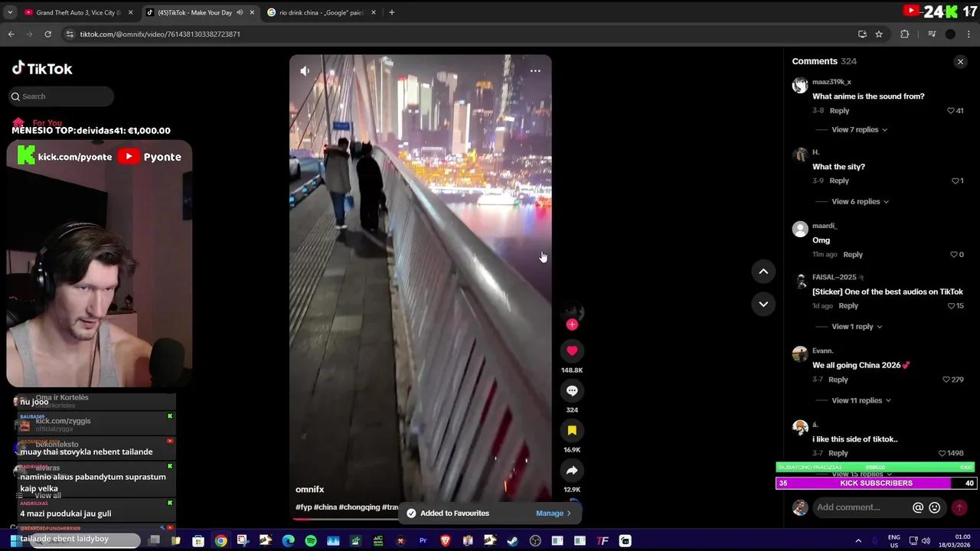Open the video more options ellipsis
The image size is (980, 551).
[x=535, y=71]
